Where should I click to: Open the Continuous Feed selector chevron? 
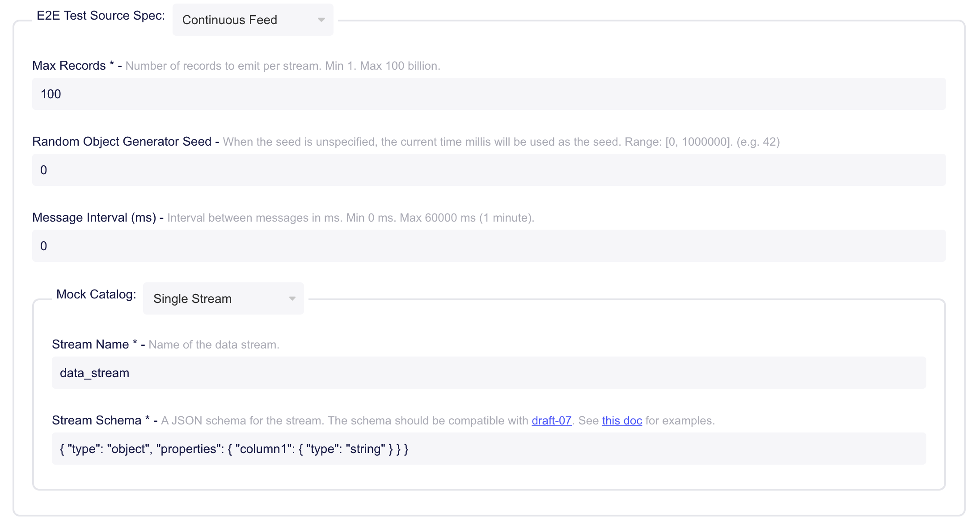tap(321, 20)
